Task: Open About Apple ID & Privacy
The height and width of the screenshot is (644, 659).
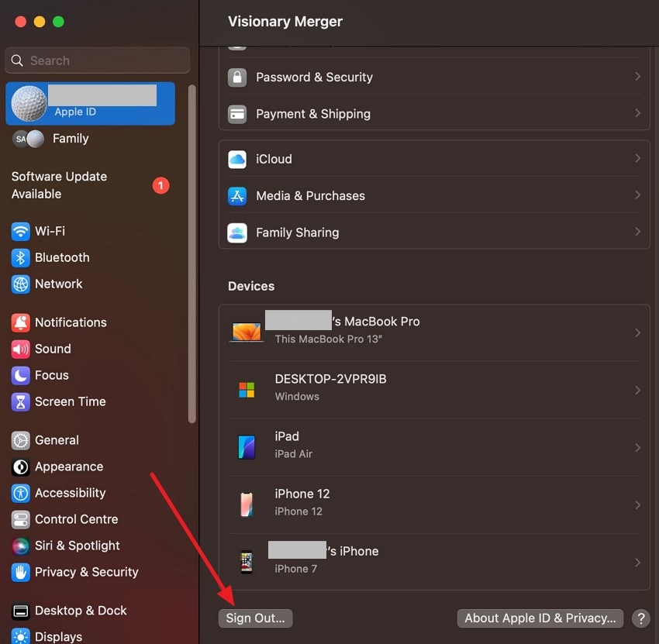Action: 540,618
